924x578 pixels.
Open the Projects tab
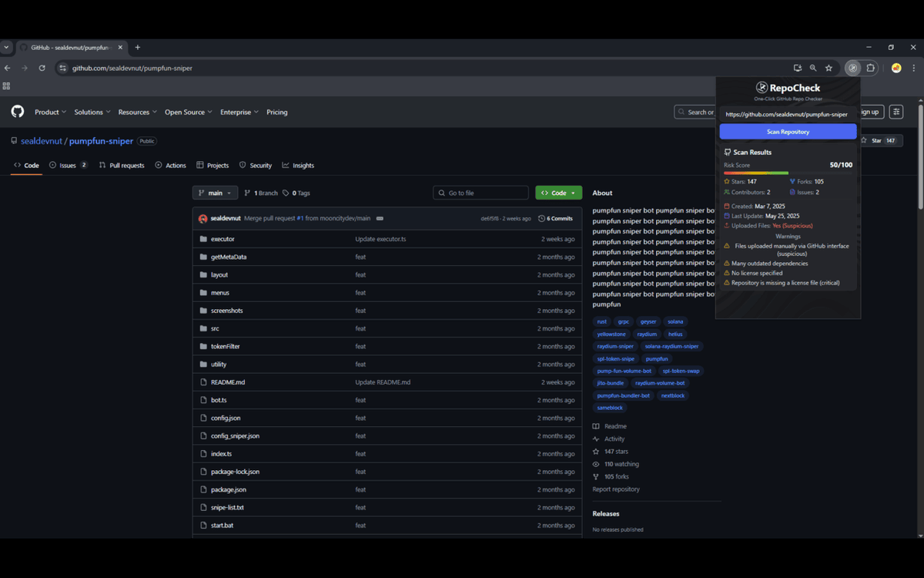213,165
